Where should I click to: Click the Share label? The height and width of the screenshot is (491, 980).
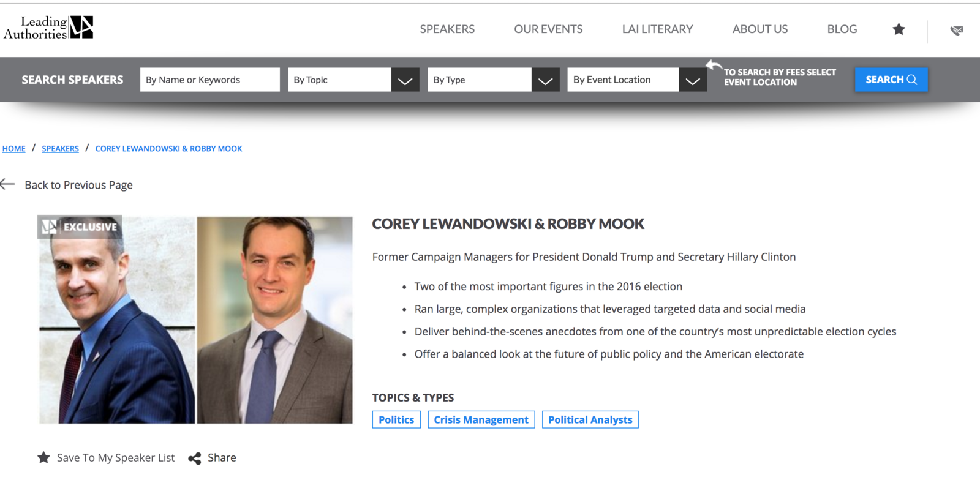coord(222,458)
